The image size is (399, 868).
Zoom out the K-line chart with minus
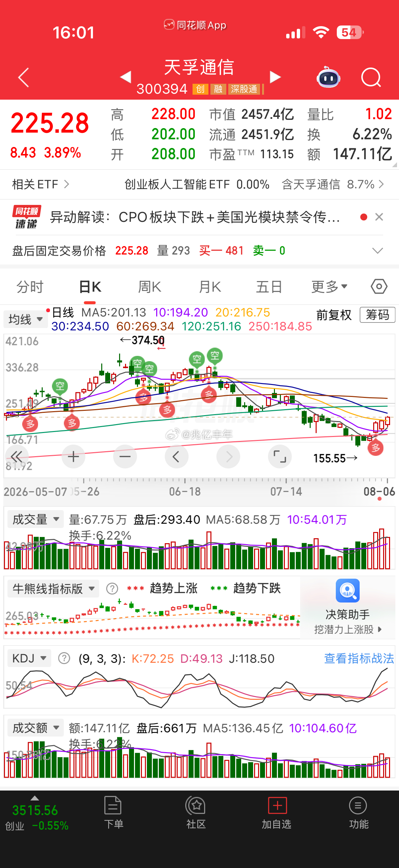pyautogui.click(x=125, y=457)
